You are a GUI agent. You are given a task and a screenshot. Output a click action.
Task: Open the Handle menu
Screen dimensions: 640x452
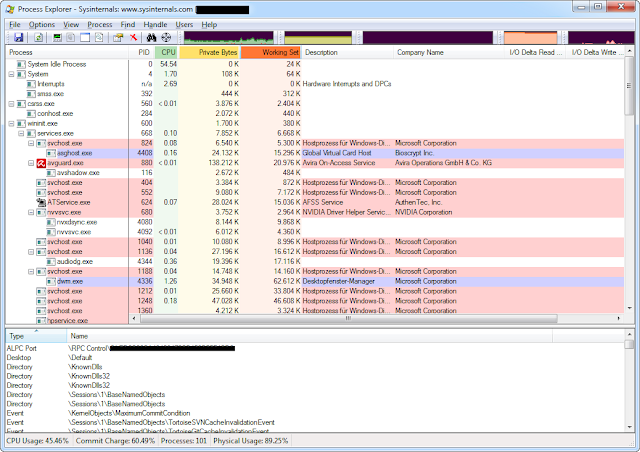tap(155, 24)
